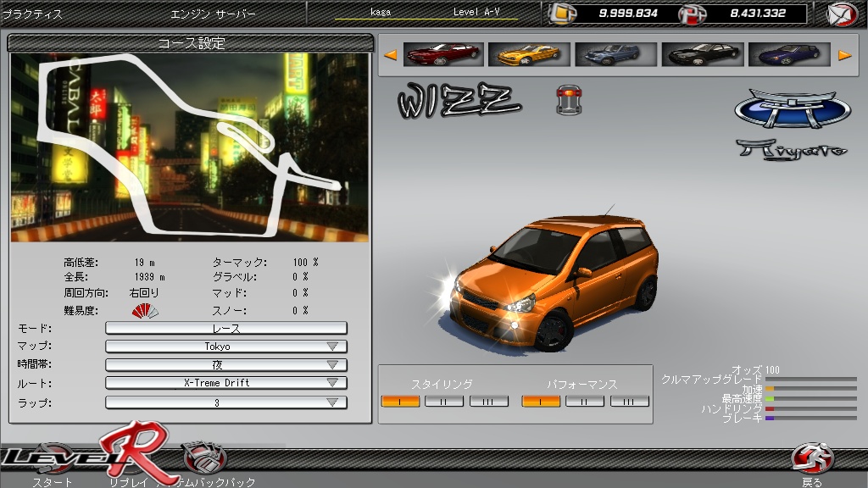Click the Miyato brand logo

click(x=793, y=125)
